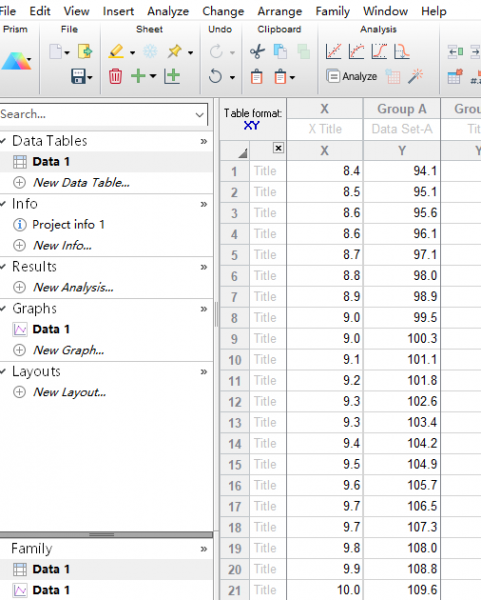Open the new sheet plus dropdown arrow
The height and width of the screenshot is (600, 481).
click(x=153, y=76)
